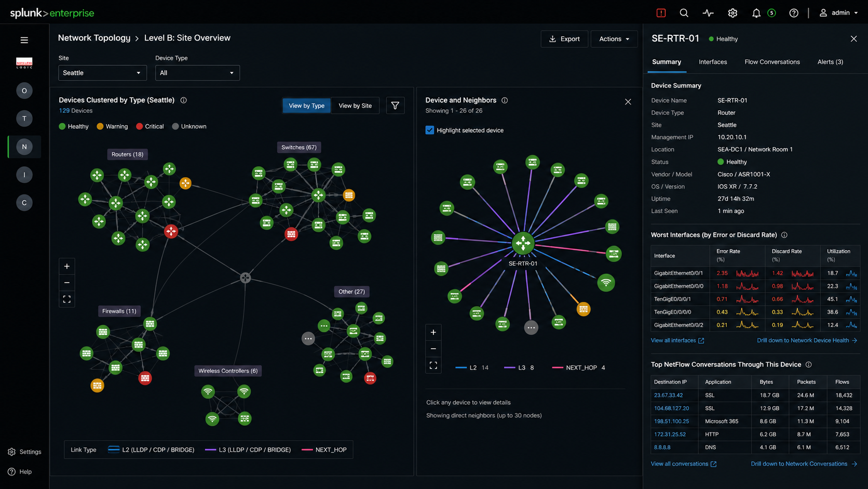Toggle Critical legend filter
This screenshot has height=489, width=868.
click(x=150, y=126)
